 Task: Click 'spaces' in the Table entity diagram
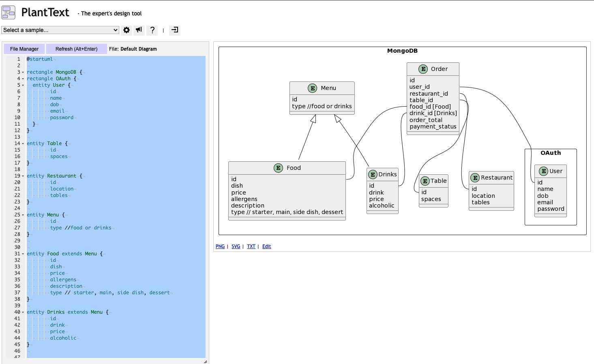tap(431, 199)
